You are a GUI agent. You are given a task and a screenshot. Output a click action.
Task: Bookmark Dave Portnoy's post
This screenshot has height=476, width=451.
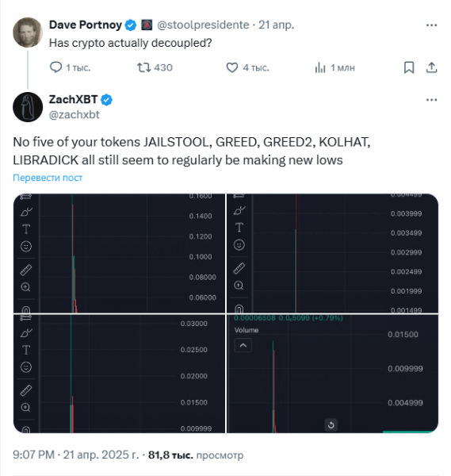409,67
